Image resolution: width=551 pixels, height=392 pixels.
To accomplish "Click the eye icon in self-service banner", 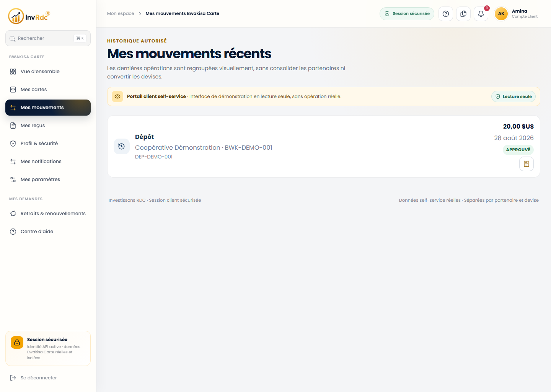I will (117, 96).
